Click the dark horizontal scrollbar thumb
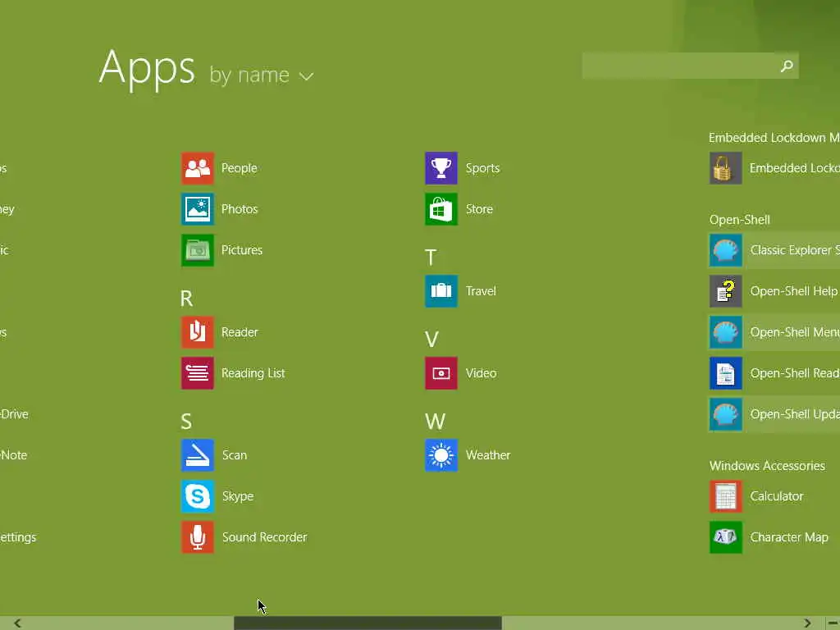This screenshot has width=840, height=630. (x=368, y=623)
